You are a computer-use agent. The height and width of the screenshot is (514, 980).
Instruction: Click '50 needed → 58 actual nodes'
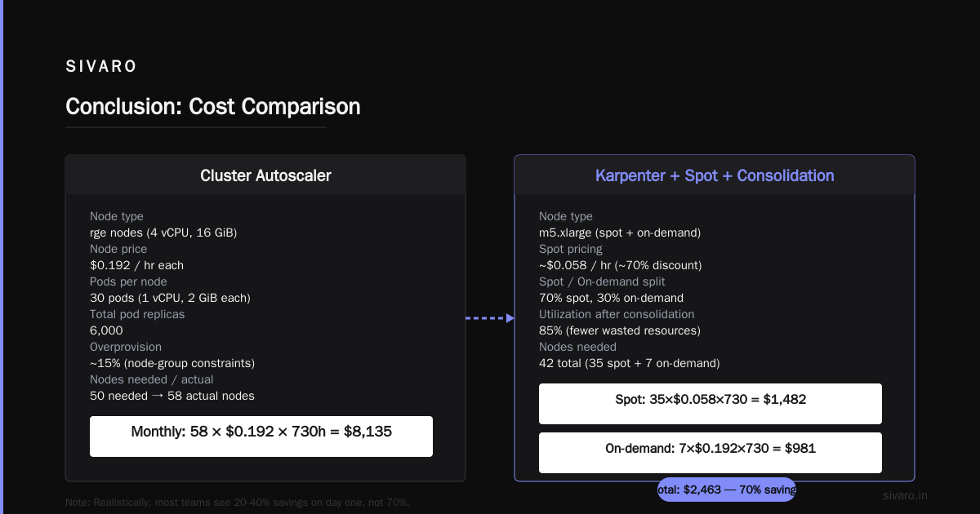point(172,396)
